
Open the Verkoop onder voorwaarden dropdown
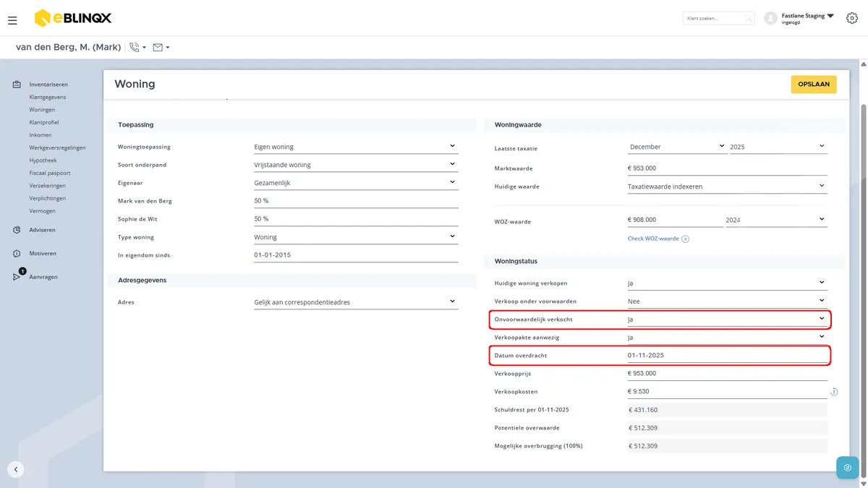727,301
